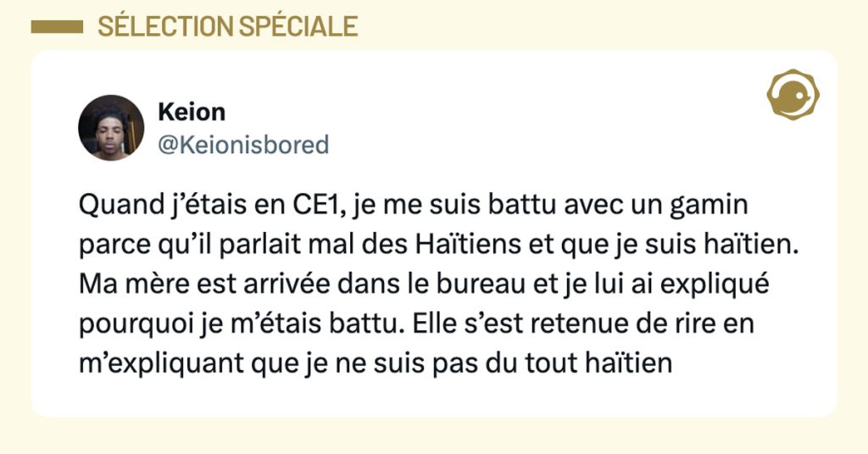Open the @Keionisbored handle link
The width and height of the screenshot is (868, 454).
tap(243, 145)
